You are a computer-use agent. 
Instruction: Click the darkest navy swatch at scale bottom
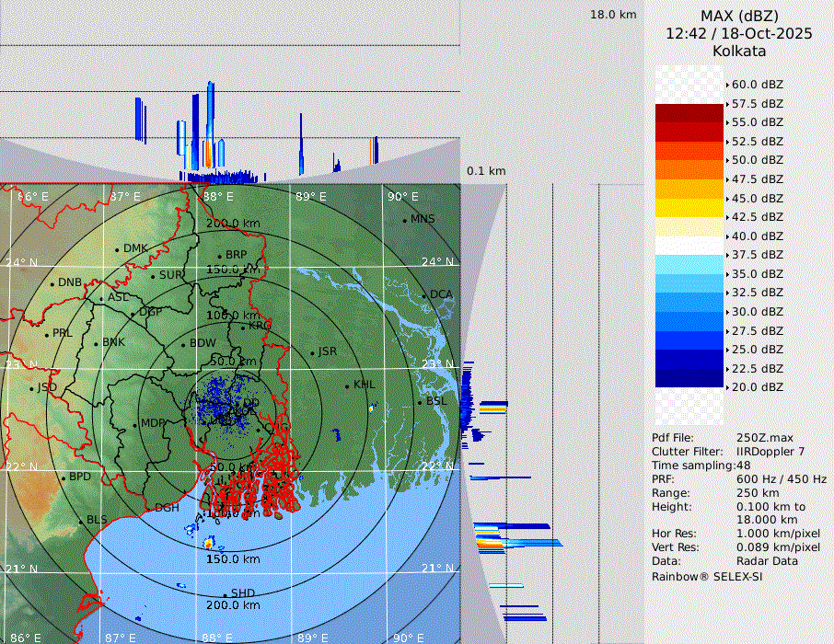tap(689, 377)
